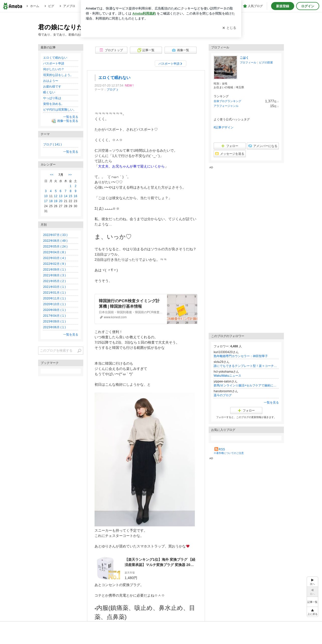The image size is (322, 644).
Task: Open ピグの部屋 link
Action: tap(266, 62)
